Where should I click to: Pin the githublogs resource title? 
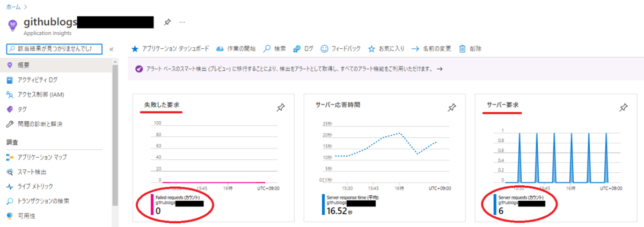click(x=167, y=22)
